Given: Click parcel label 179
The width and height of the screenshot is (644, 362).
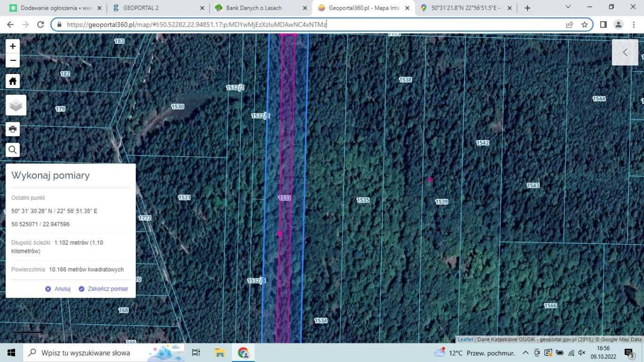Looking at the screenshot, I should click(x=60, y=109).
